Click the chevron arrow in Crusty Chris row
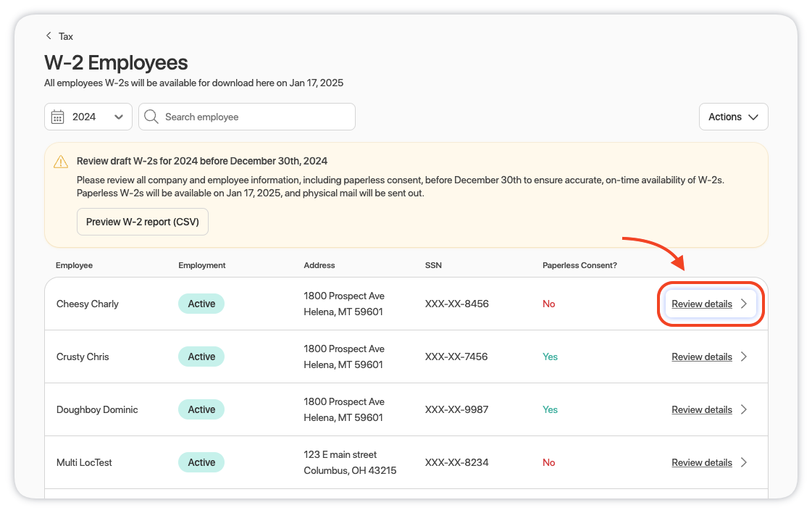Image resolution: width=812 pixels, height=513 pixels. tap(744, 357)
